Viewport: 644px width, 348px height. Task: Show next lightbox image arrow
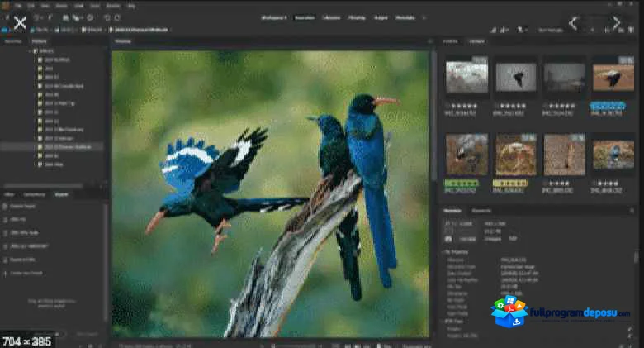616,22
